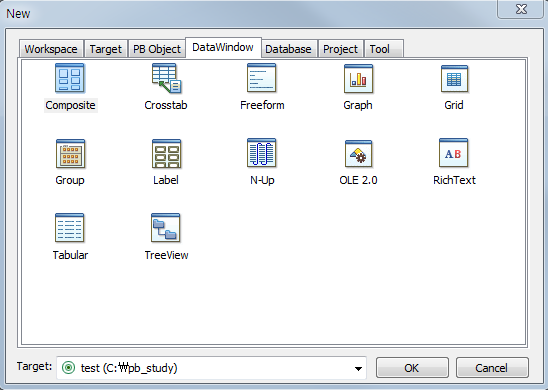Click the Composite text label
The image size is (548, 390).
coord(70,105)
